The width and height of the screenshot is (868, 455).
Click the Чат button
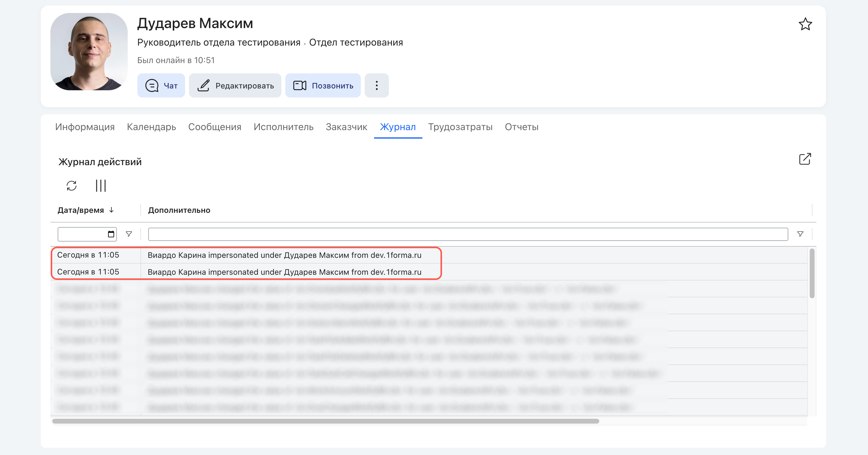(161, 86)
